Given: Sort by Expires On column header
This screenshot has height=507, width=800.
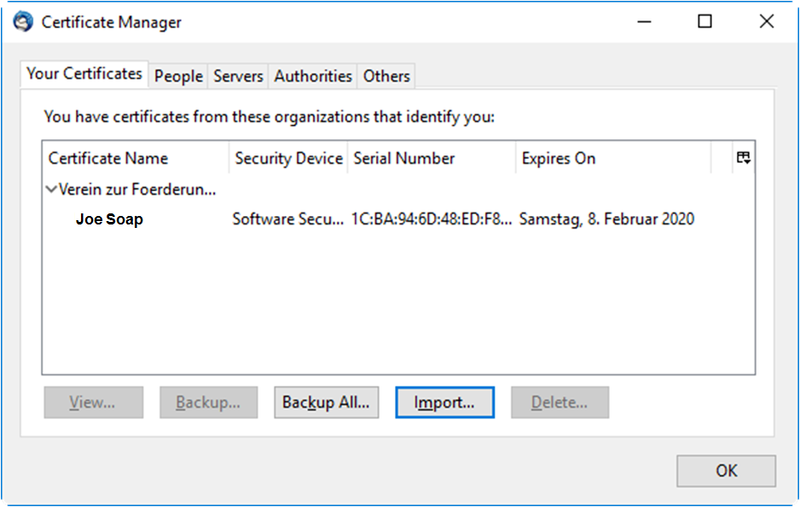Looking at the screenshot, I should (x=558, y=158).
